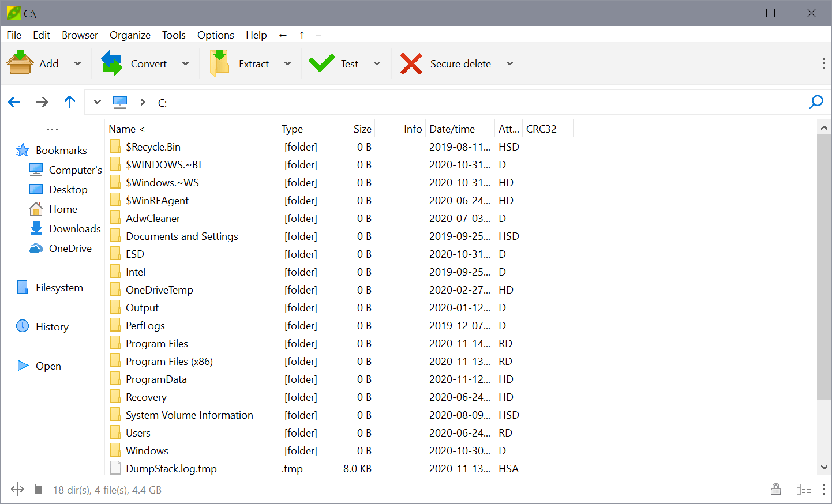Sort by the Size column header
Screen dimensions: 832x504
click(350, 129)
